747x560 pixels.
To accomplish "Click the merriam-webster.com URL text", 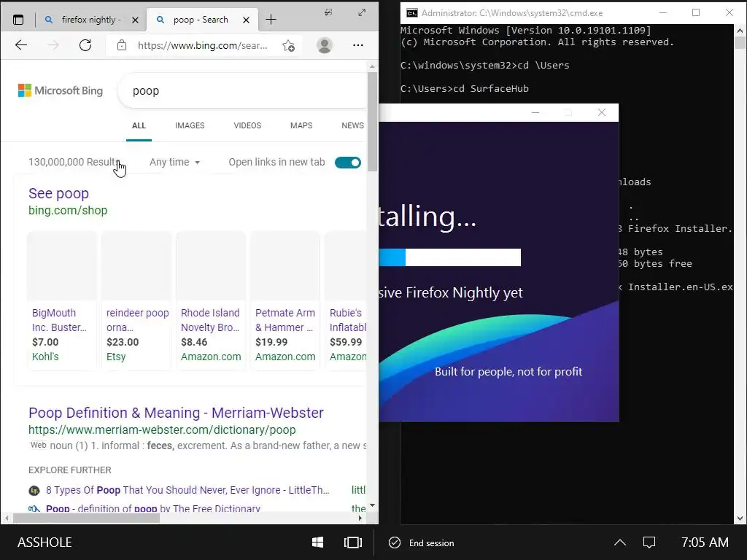I will click(162, 430).
